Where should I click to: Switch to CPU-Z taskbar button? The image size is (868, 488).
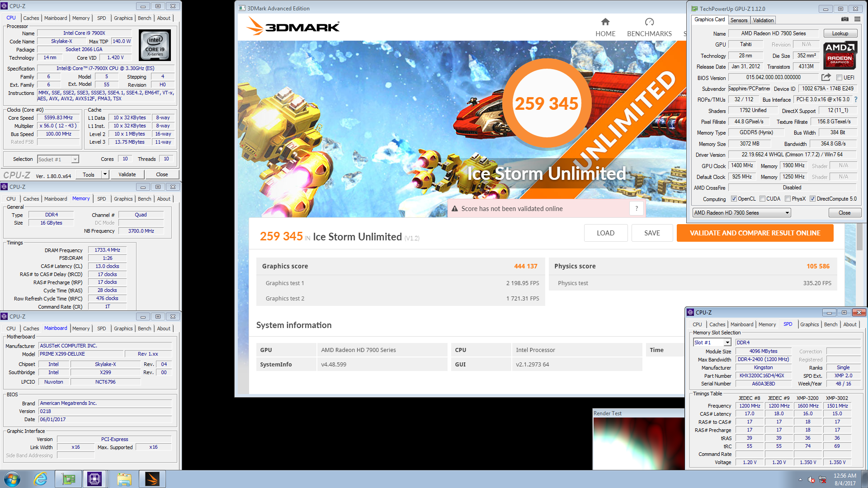[x=94, y=479]
